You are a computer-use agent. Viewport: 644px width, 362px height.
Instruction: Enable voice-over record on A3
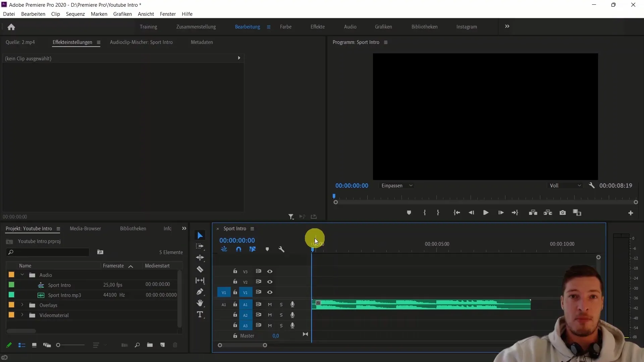pos(292,325)
